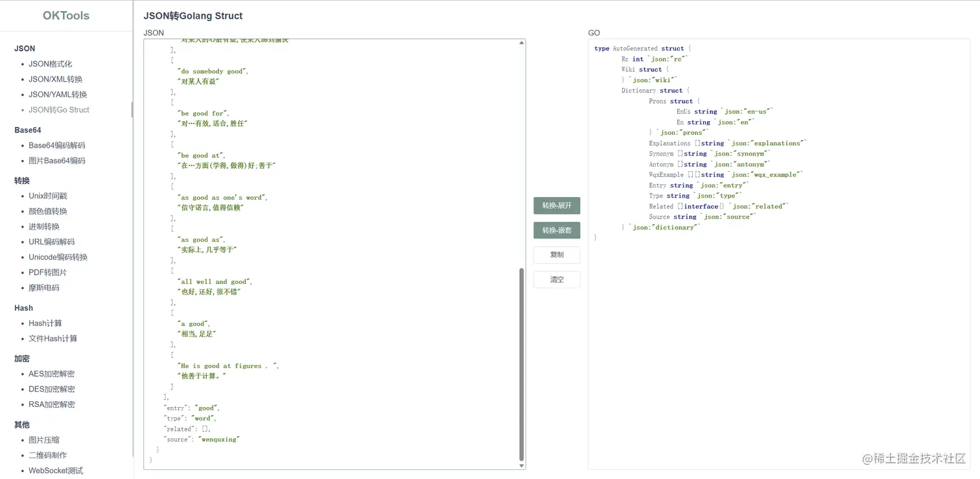Screen dimensions: 980x479
Task: Open 二维码制作 tool
Action: [48, 455]
